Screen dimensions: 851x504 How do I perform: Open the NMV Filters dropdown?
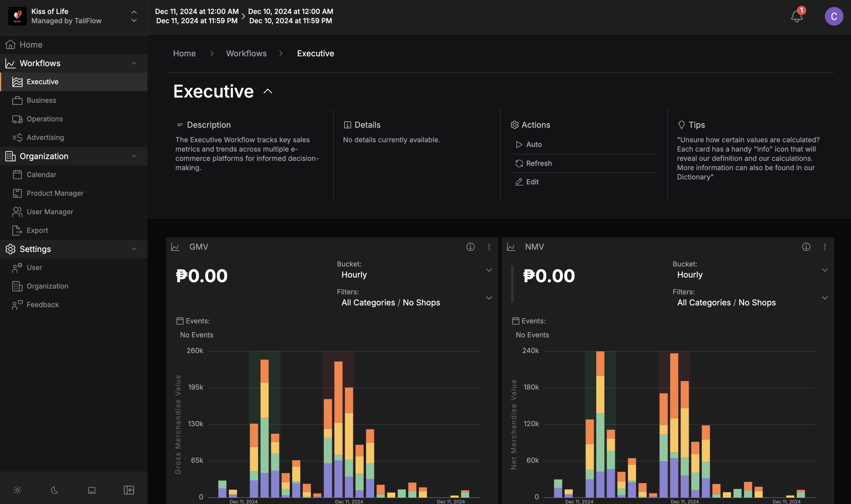point(750,298)
